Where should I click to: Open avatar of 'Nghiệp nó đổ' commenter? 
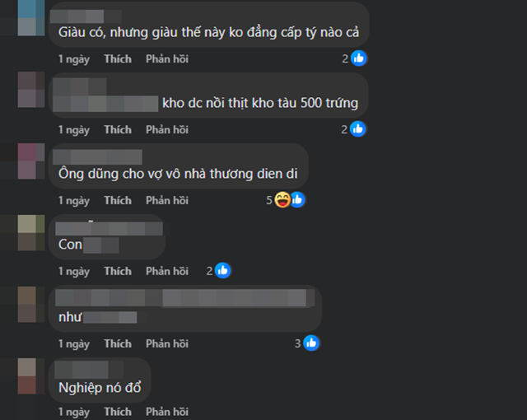31,376
